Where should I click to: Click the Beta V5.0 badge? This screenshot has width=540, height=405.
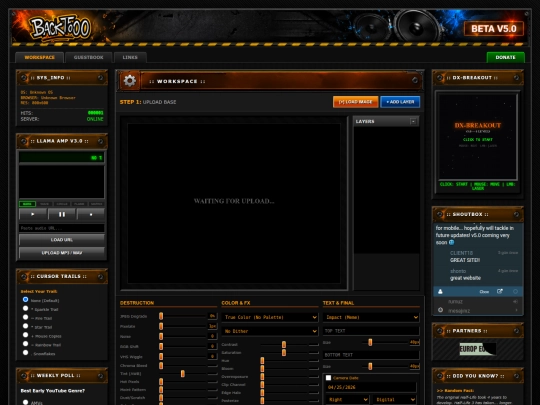(494, 29)
